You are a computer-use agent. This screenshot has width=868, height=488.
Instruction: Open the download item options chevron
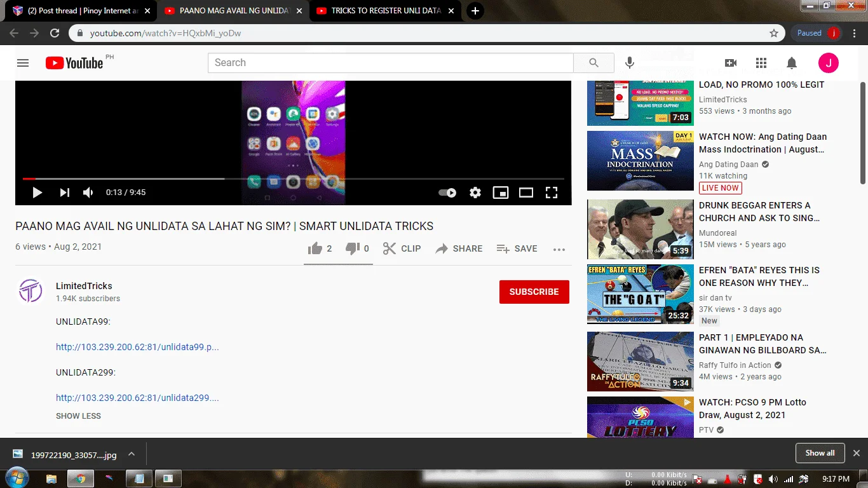pyautogui.click(x=132, y=454)
